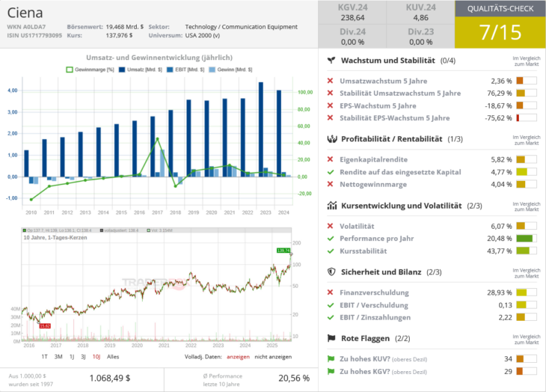Click the green check beside Performance pro Jahr
The height and width of the screenshot is (392, 546).
(x=331, y=239)
